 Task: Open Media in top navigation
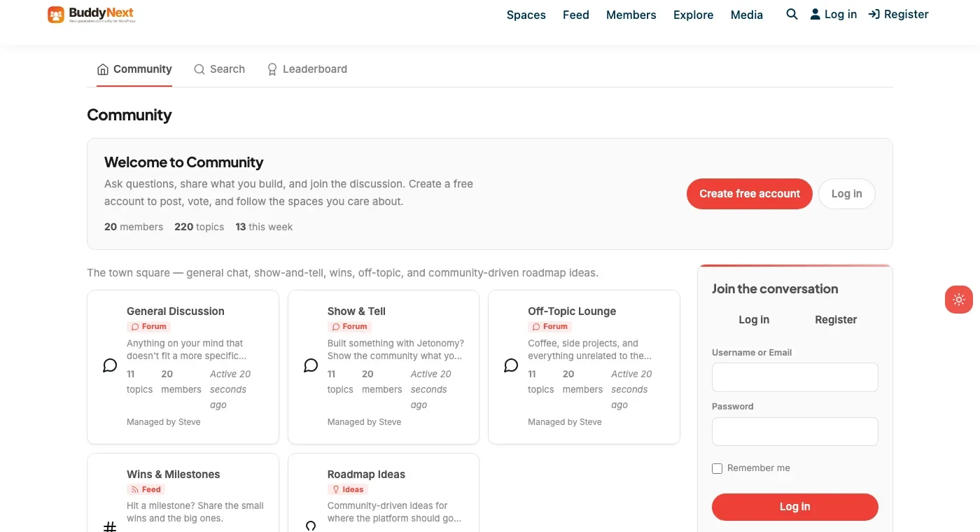pos(747,15)
